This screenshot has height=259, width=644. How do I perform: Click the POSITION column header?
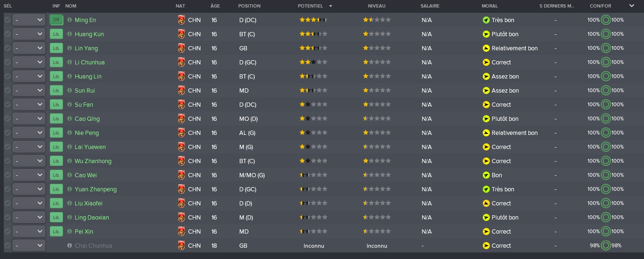click(x=249, y=6)
